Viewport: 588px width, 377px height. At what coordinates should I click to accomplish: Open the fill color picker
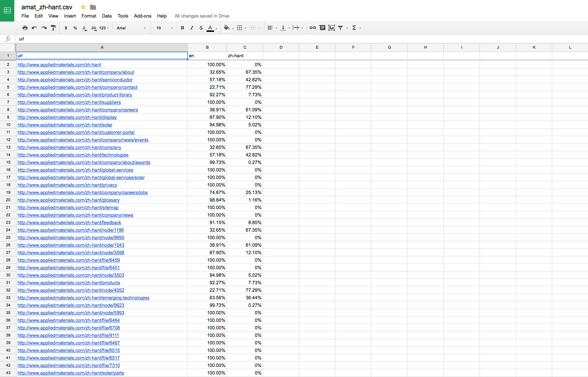(x=228, y=28)
